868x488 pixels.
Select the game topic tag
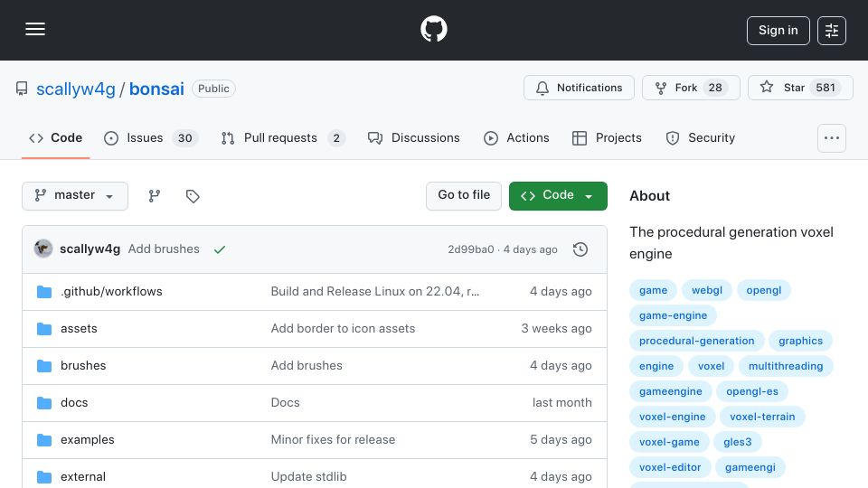pyautogui.click(x=653, y=290)
